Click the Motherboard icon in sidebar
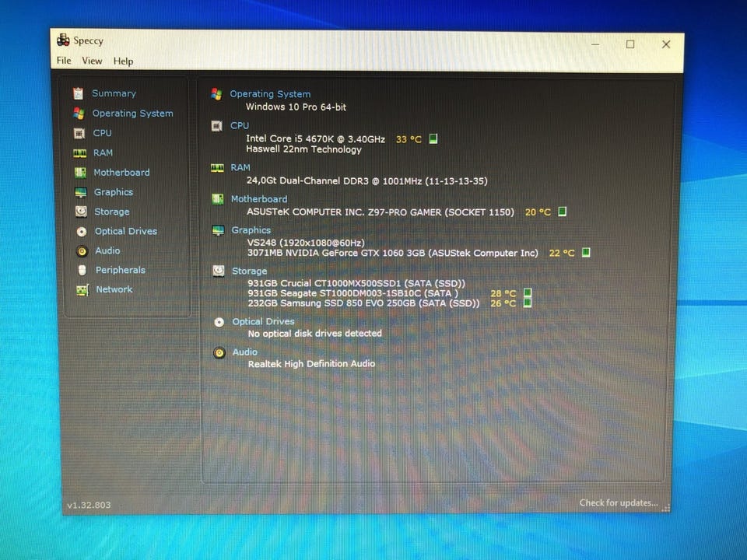This screenshot has width=747, height=560. pos(80,173)
